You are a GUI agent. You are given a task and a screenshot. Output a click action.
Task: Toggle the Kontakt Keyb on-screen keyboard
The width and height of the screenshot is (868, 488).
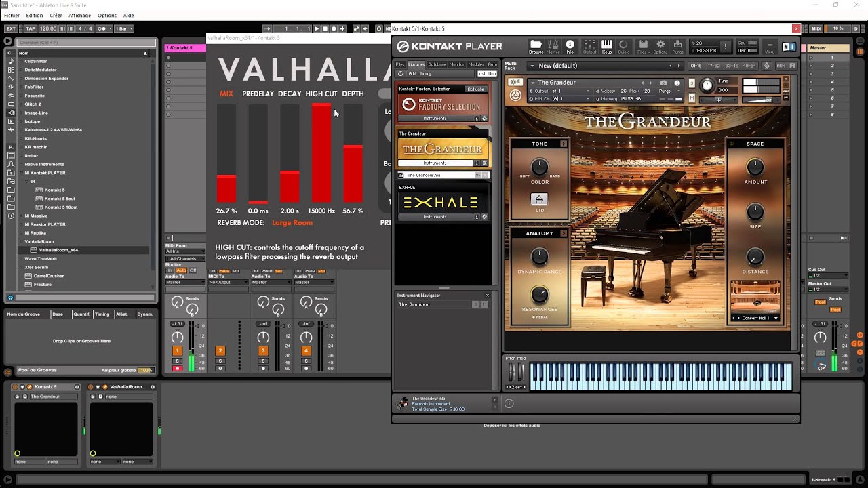607,46
